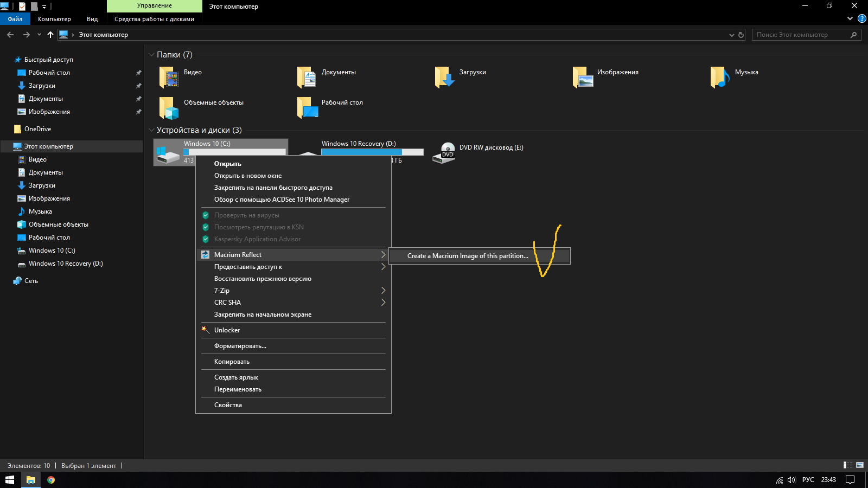Select Свойства in context menu
The height and width of the screenshot is (488, 868).
[x=228, y=405]
